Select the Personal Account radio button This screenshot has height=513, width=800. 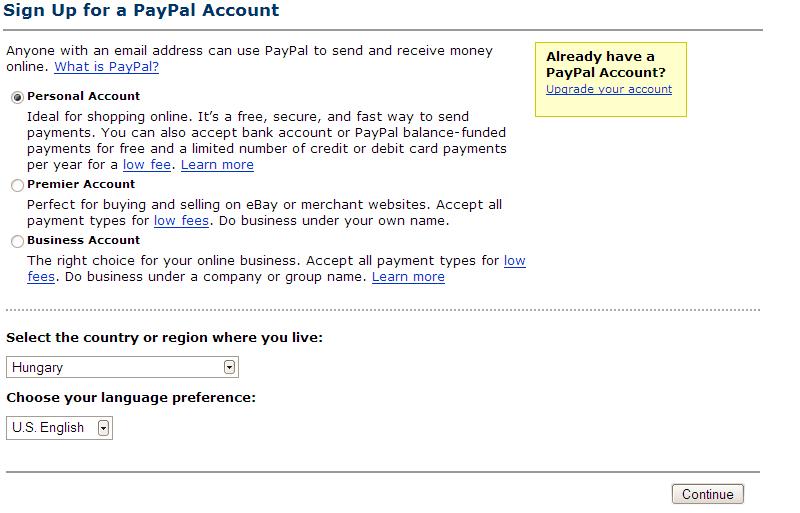point(17,97)
